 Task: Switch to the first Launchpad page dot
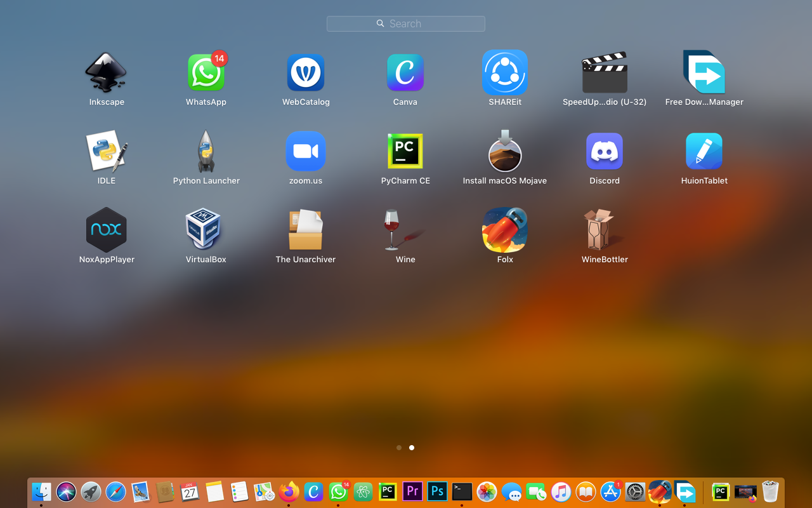[399, 448]
